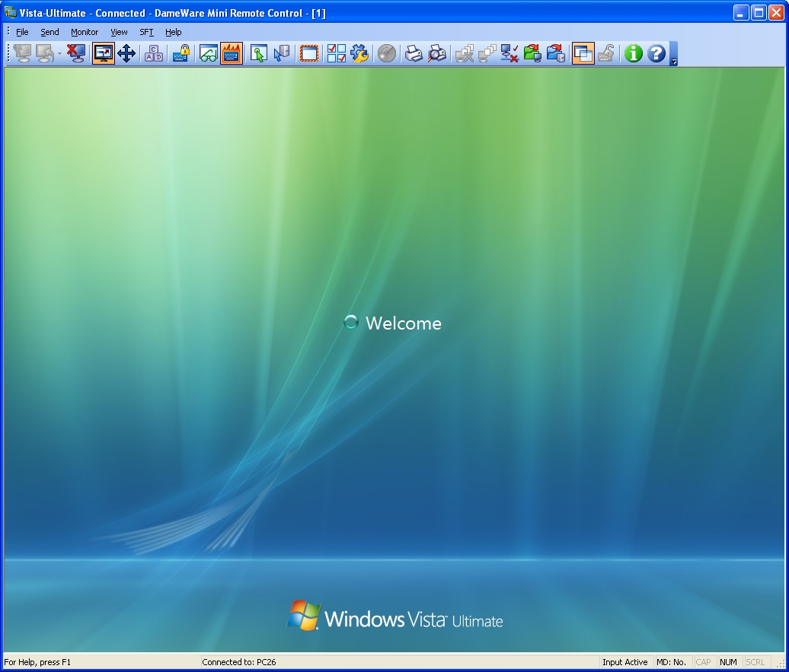Open the SFT menu
This screenshot has width=789, height=672.
146,32
